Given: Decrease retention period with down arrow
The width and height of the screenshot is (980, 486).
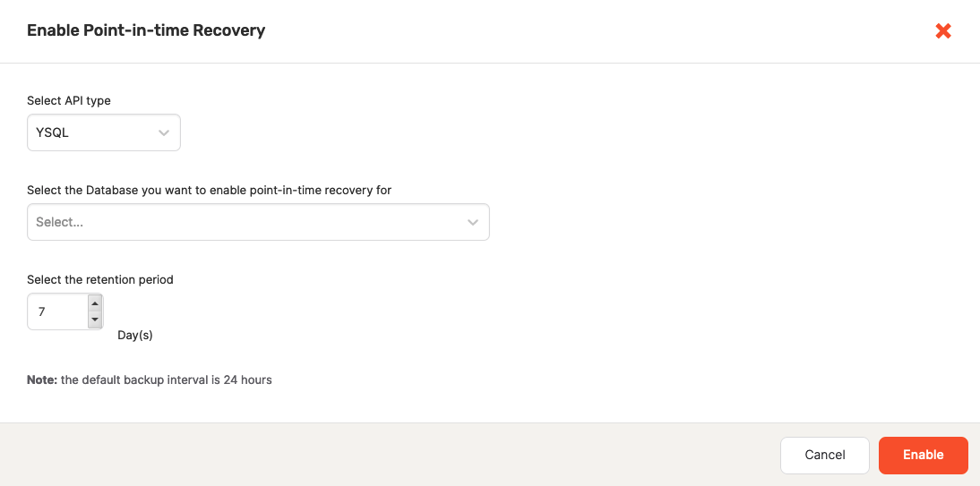Looking at the screenshot, I should click(95, 320).
